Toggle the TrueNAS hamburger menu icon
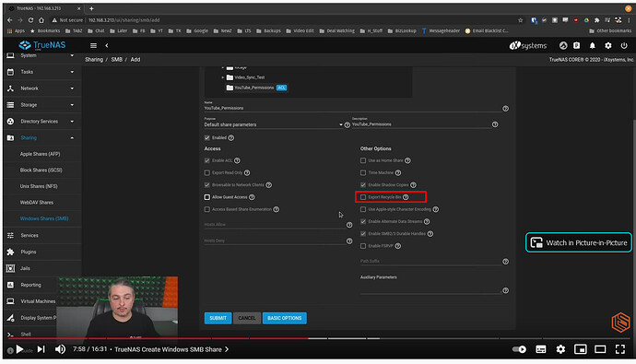This screenshot has width=636, height=364. 93,45
